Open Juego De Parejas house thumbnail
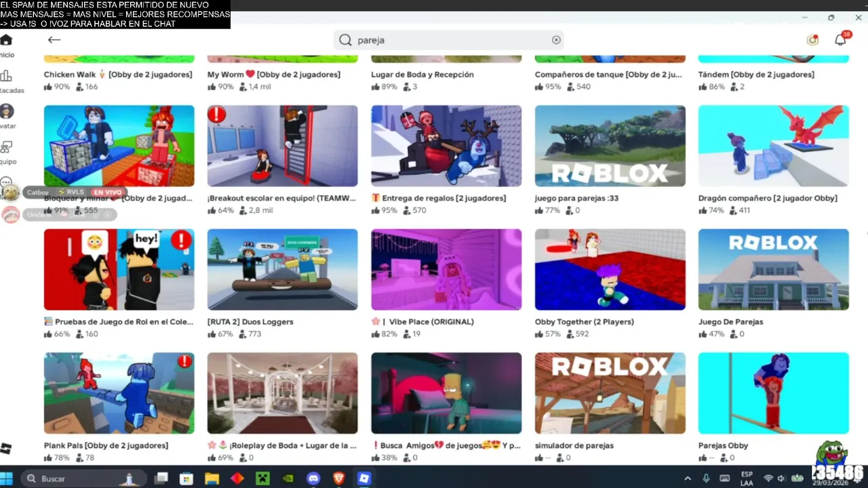 pyautogui.click(x=774, y=269)
